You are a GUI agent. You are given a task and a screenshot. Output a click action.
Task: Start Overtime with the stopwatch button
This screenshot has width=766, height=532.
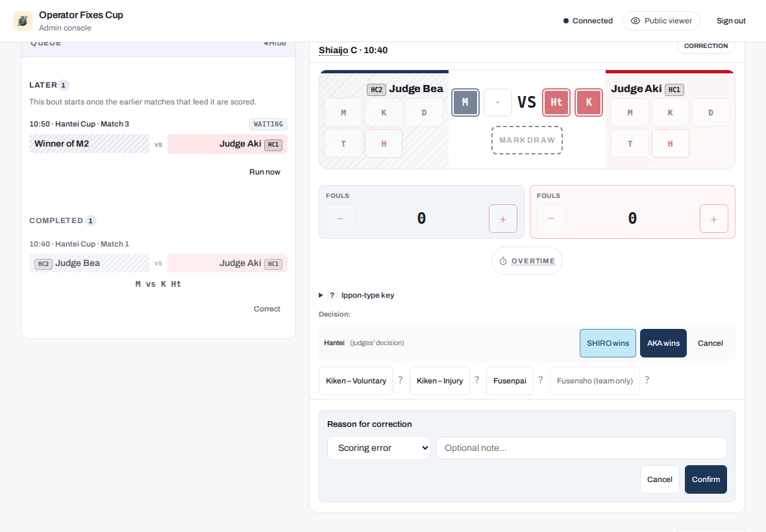527,261
